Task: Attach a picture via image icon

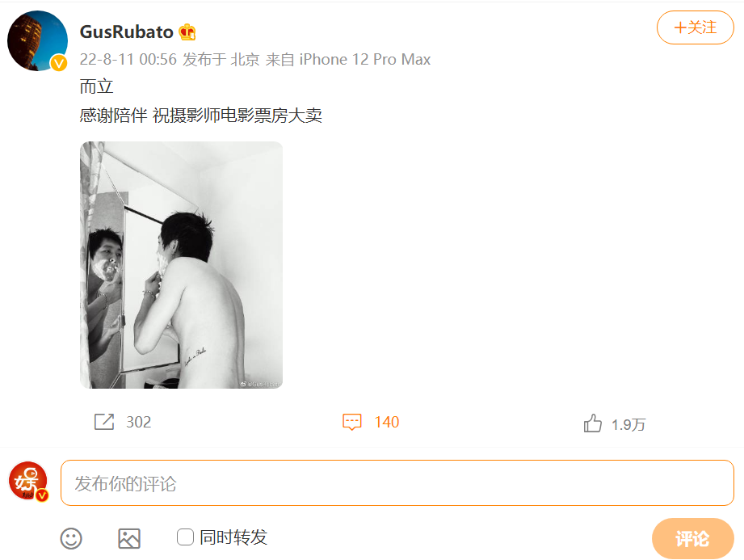Action: pyautogui.click(x=129, y=539)
